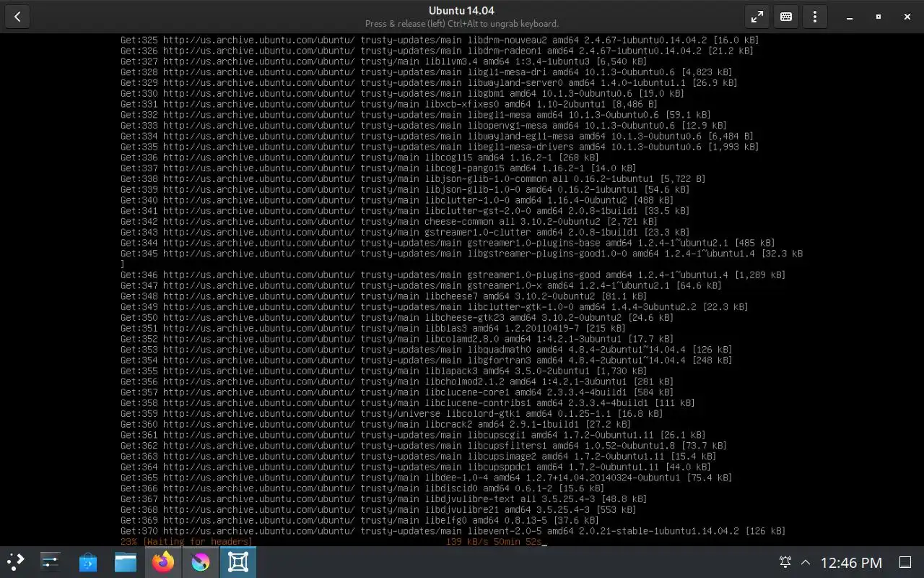Open the keyboard shortcuts button in header
This screenshot has height=578, width=924.
(x=786, y=17)
